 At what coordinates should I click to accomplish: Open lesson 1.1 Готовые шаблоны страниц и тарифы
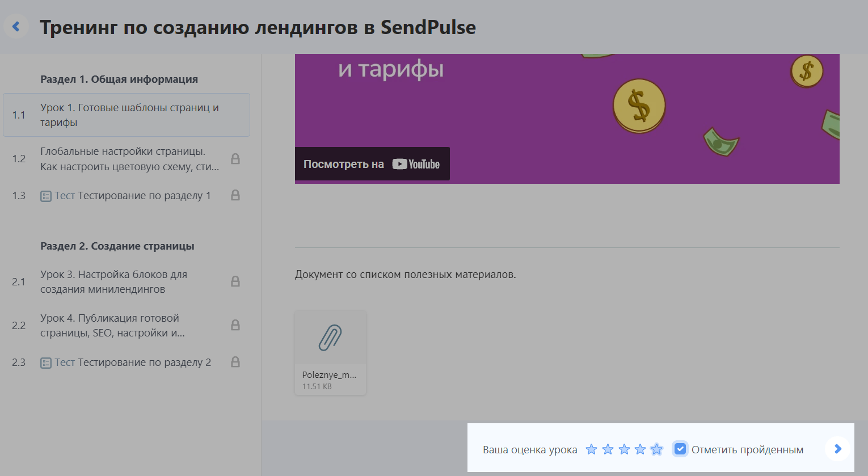tap(127, 115)
